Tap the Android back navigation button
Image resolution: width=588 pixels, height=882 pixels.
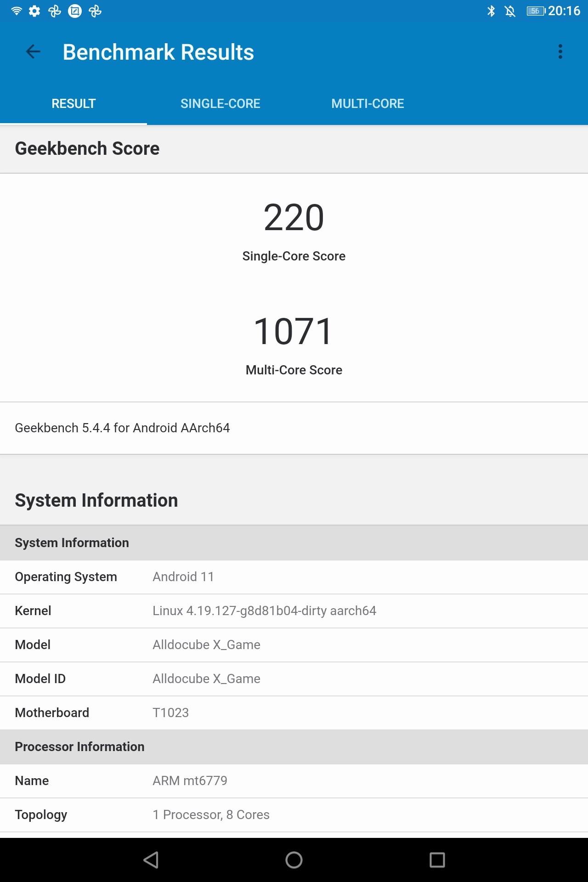pyautogui.click(x=151, y=860)
